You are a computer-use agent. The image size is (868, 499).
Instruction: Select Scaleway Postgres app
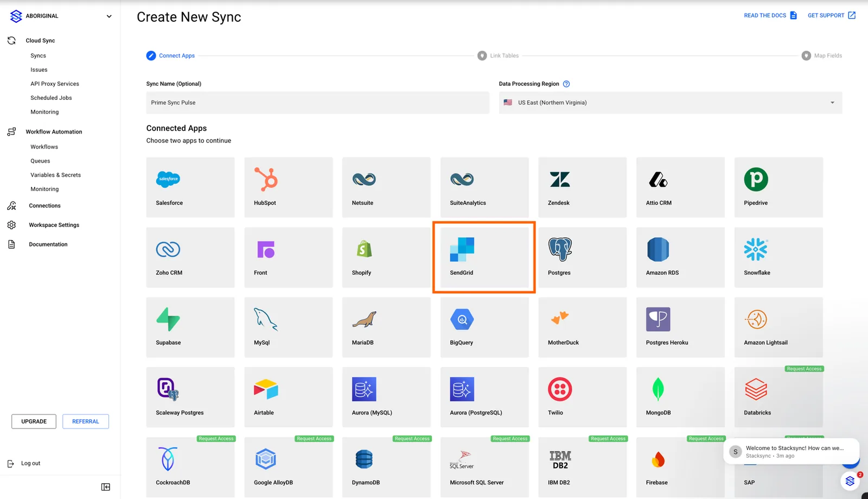pyautogui.click(x=190, y=397)
